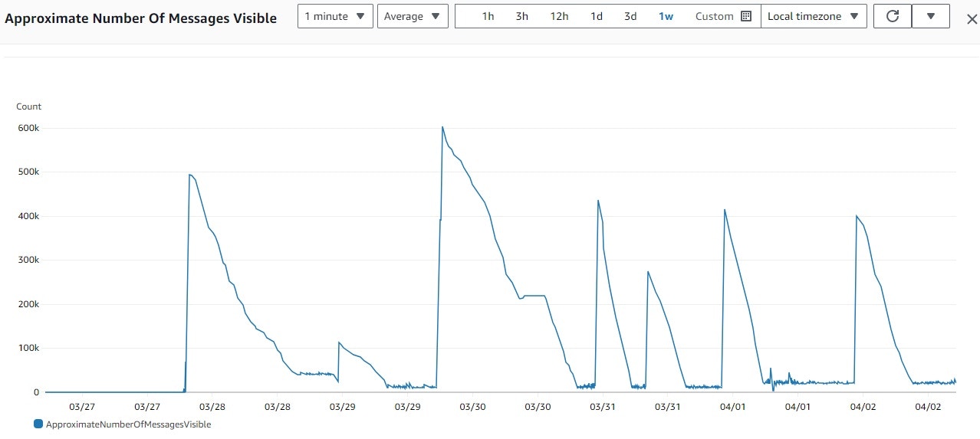Select the 1d time range
The width and height of the screenshot is (980, 439).
pyautogui.click(x=596, y=16)
